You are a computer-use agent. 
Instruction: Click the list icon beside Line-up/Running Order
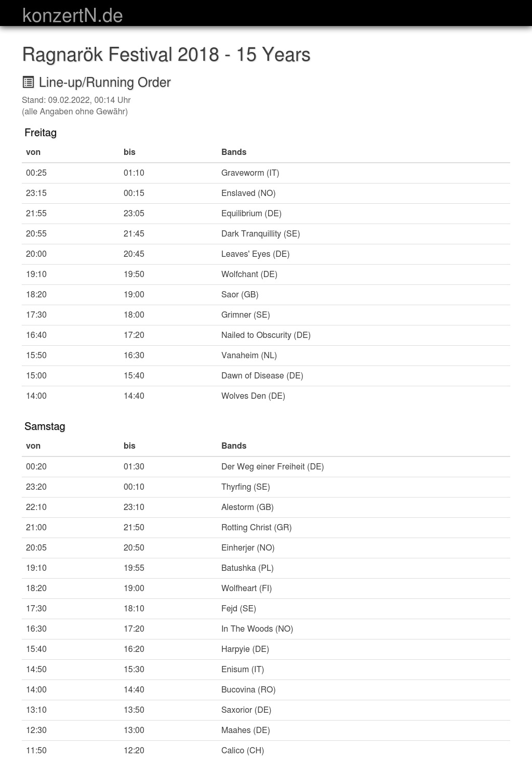[28, 82]
